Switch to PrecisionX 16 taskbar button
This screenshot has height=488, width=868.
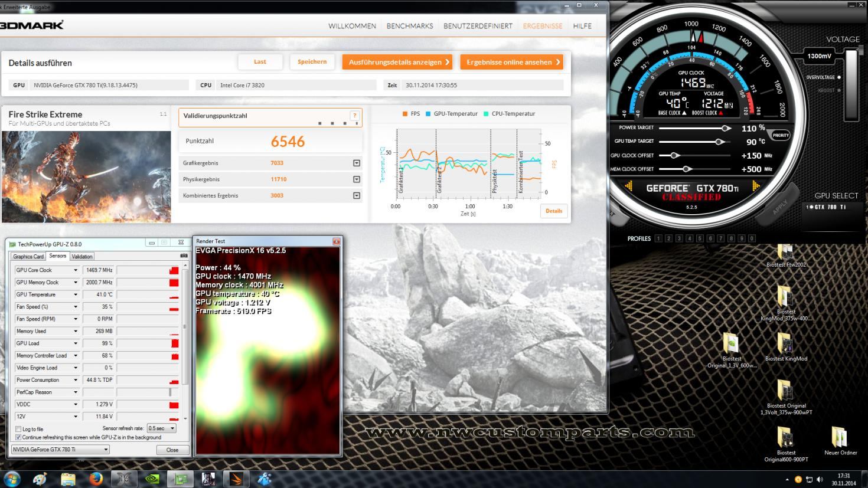click(x=124, y=479)
